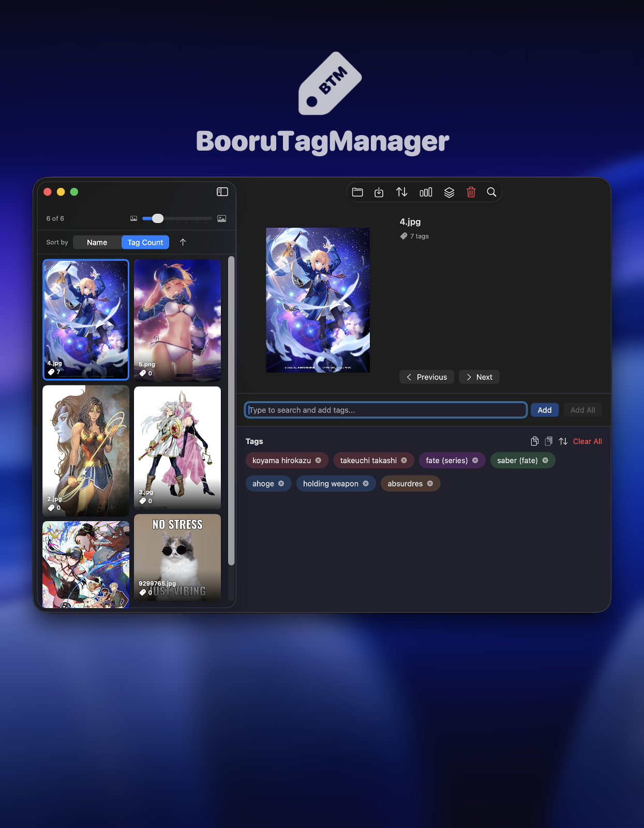Click the import download icon
This screenshot has height=828, width=644.
coord(379,193)
